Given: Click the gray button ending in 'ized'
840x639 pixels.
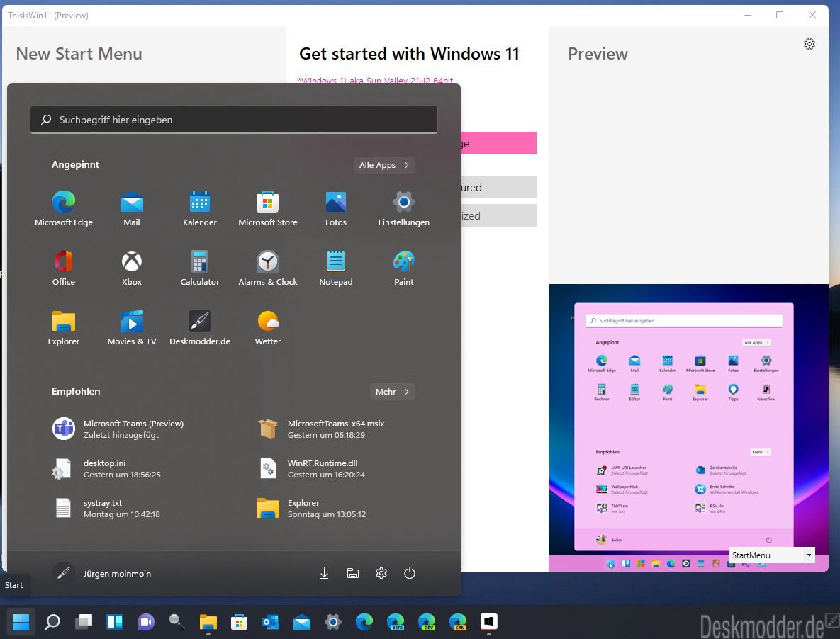Looking at the screenshot, I should pos(499,215).
